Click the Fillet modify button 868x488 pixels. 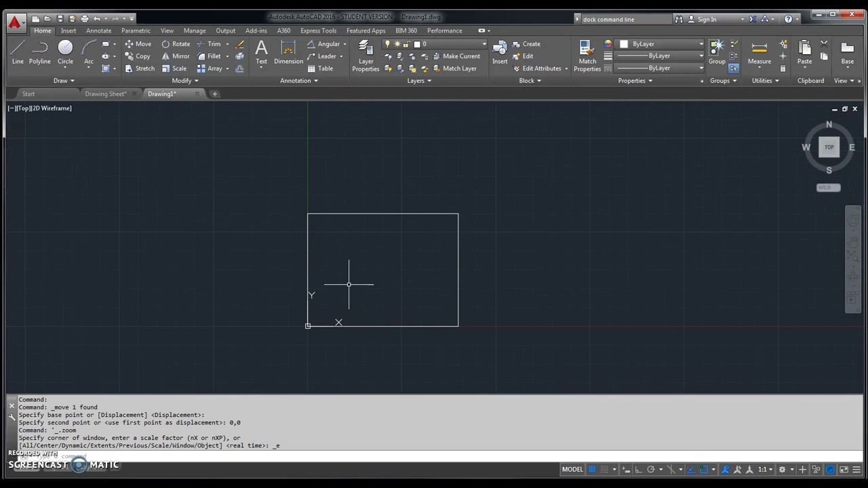click(209, 56)
